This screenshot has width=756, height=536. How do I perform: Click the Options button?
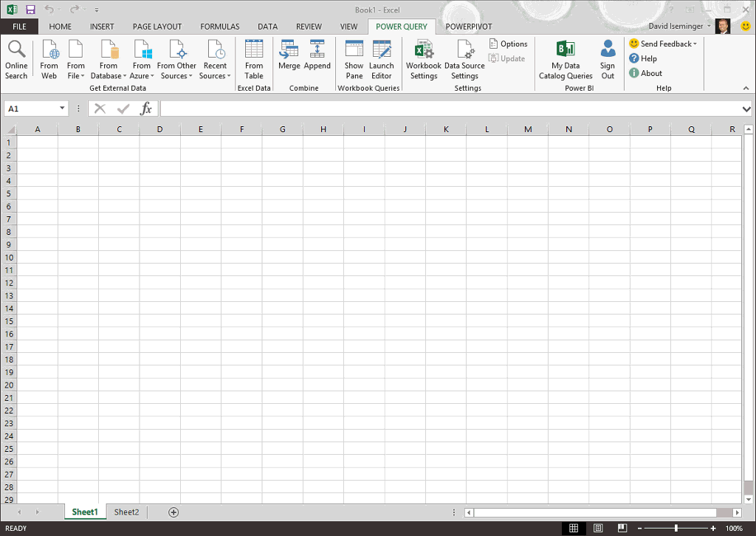point(508,44)
